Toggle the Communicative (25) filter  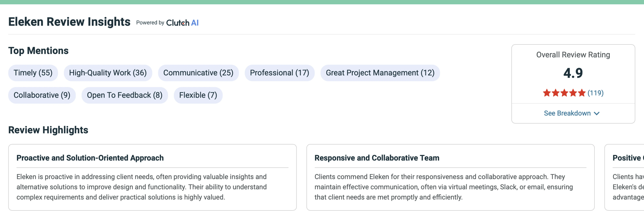point(198,73)
